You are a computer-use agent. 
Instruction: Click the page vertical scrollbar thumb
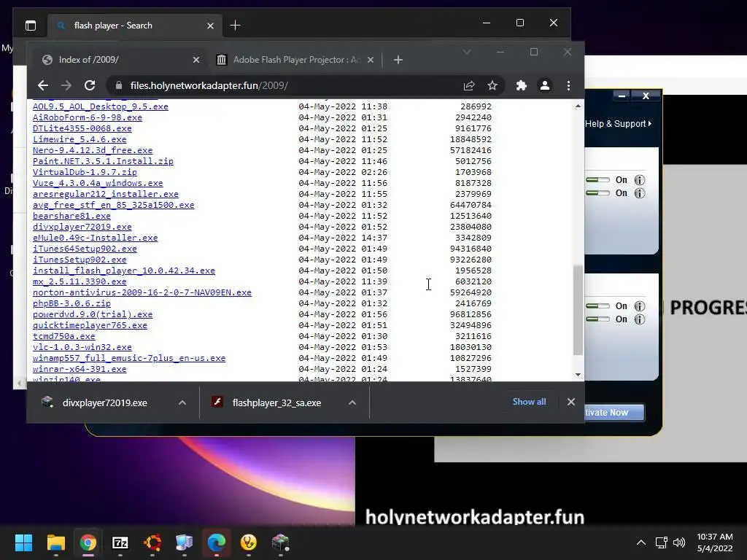[x=578, y=310]
